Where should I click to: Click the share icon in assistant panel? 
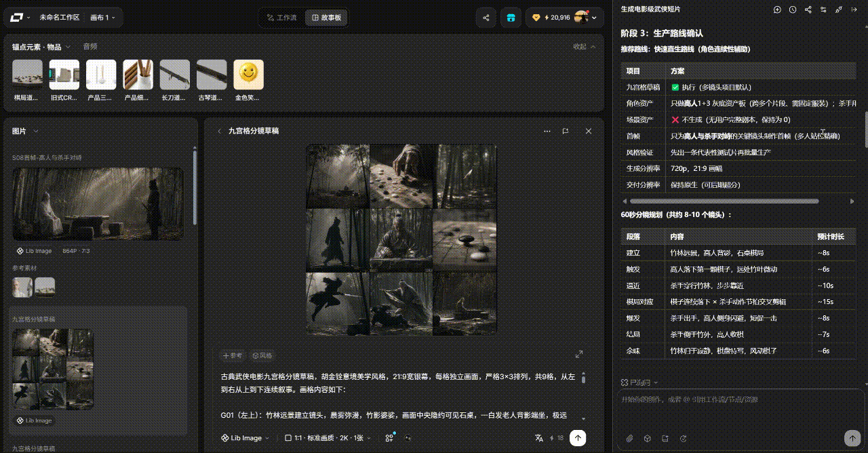point(808,9)
